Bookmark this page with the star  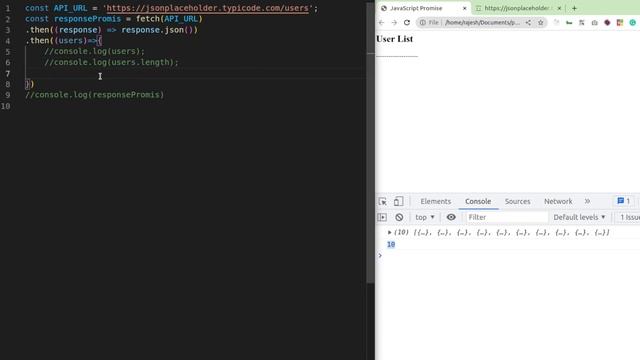point(541,23)
